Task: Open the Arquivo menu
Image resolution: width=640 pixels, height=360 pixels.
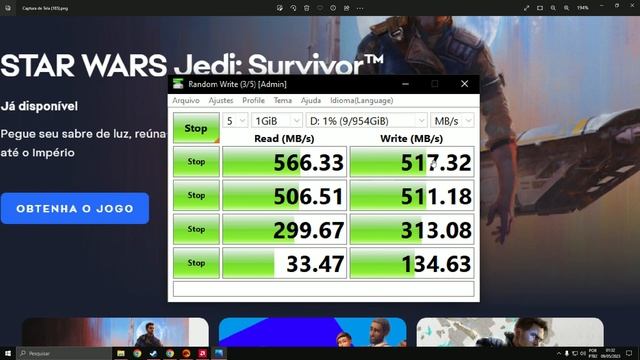Action: coord(186,100)
